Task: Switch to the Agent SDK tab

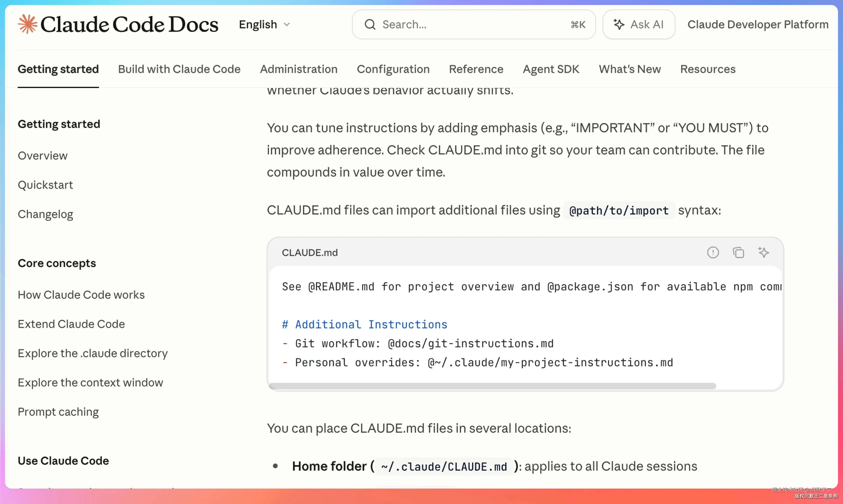Action: 551,69
